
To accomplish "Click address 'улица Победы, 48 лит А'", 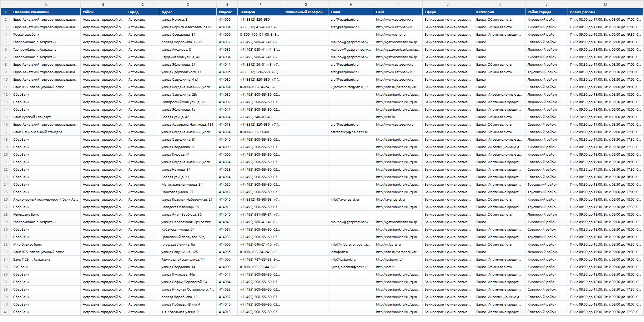I will point(188,305).
